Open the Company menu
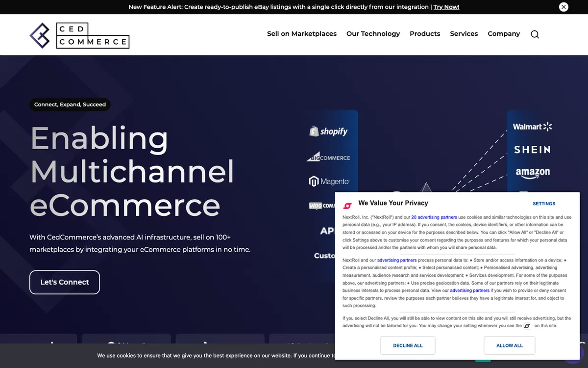Image resolution: width=588 pixels, height=368 pixels. [x=504, y=34]
